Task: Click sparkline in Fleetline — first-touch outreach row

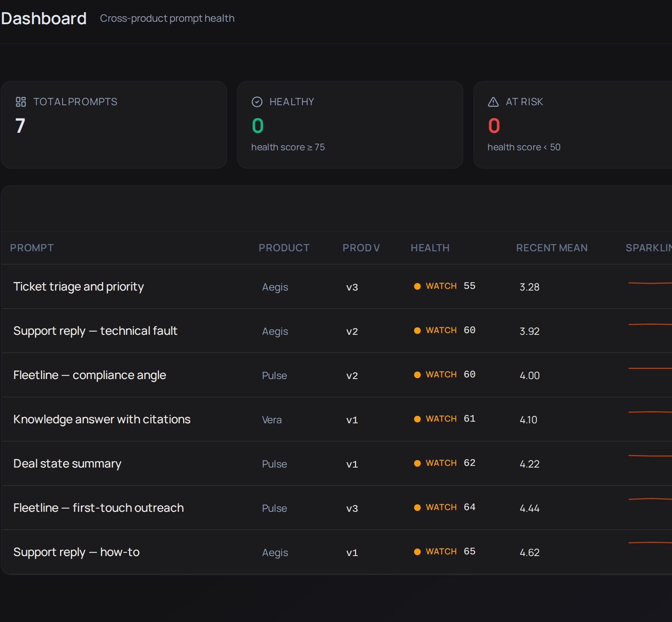Action: [650, 499]
